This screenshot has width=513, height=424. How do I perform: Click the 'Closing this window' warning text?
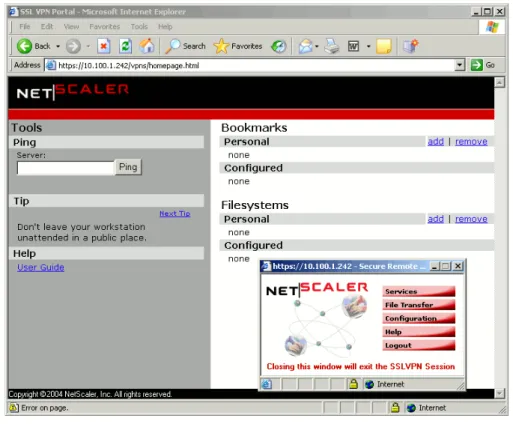(x=361, y=366)
